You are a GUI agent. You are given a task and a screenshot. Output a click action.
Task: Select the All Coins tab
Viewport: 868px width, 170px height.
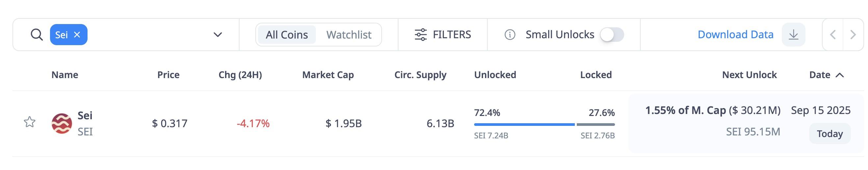coord(286,34)
